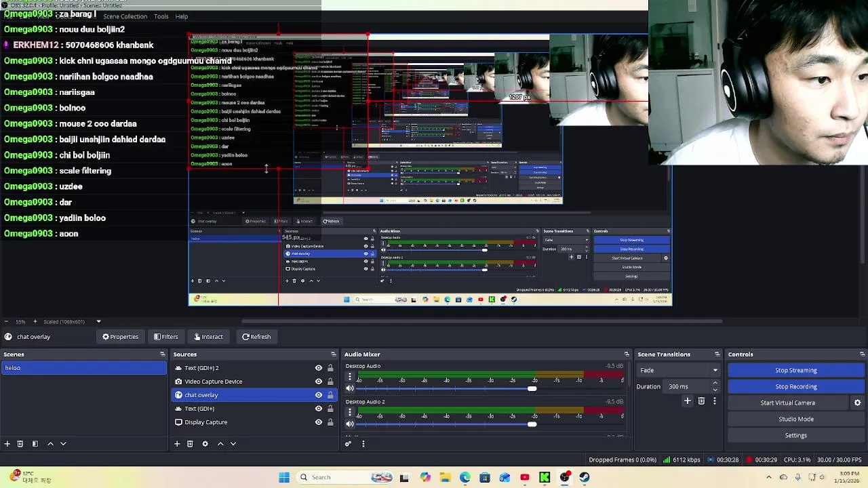This screenshot has width=868, height=488.
Task: Toggle lock on Video Capture Device source
Action: [x=330, y=382]
